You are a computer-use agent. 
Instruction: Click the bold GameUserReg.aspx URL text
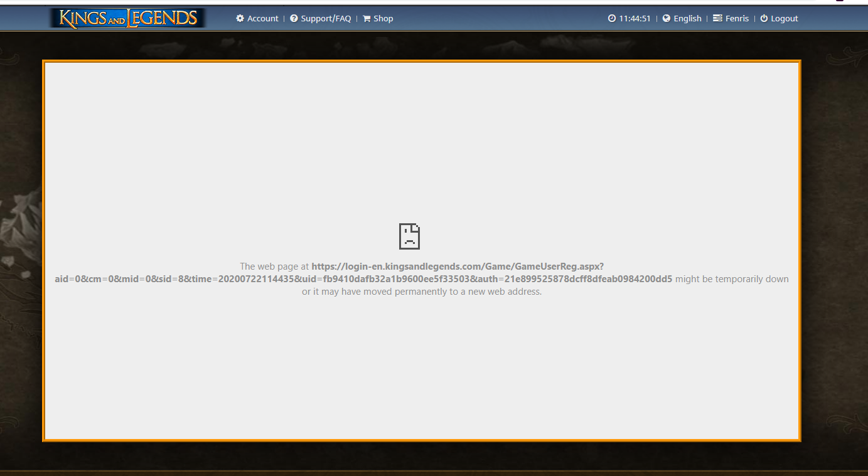coord(363,273)
